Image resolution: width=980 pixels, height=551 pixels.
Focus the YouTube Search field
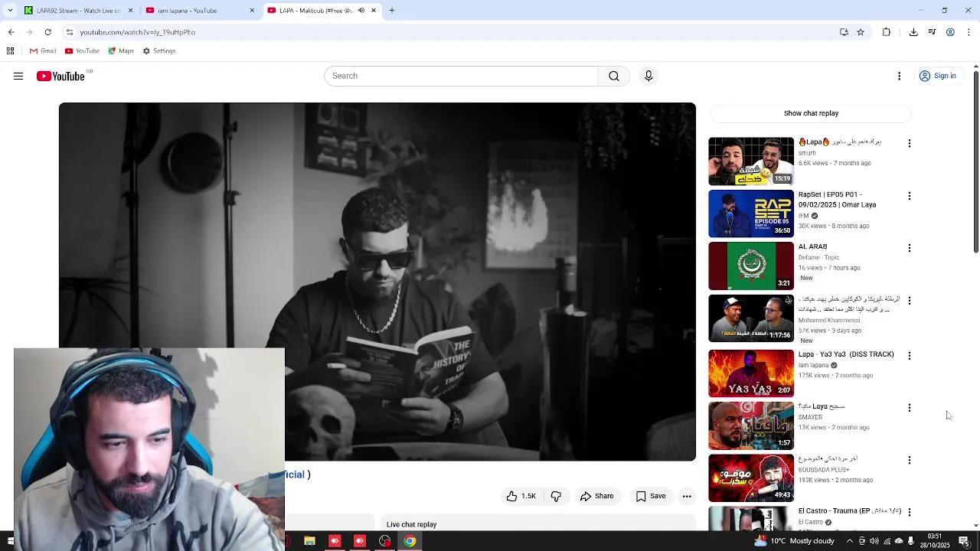461,76
